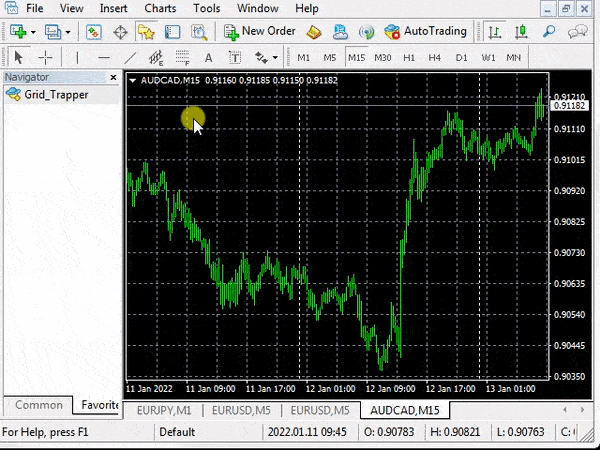The image size is (600, 450).
Task: Switch chart timeframe to H1
Action: click(x=408, y=58)
